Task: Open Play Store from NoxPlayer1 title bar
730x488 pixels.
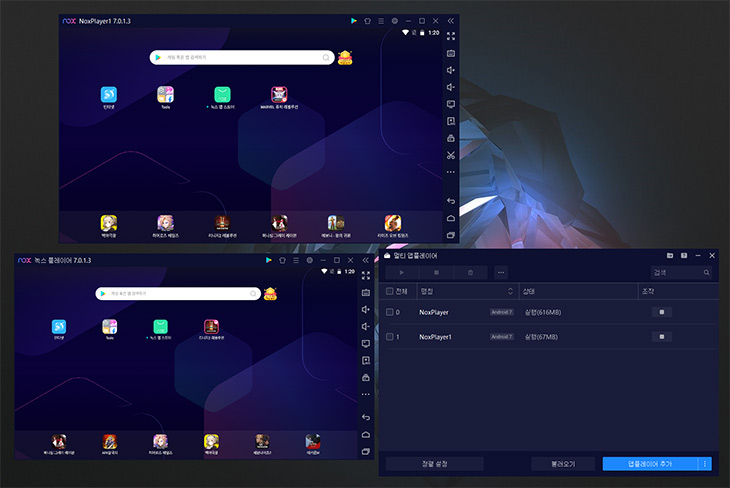Action: coord(354,21)
